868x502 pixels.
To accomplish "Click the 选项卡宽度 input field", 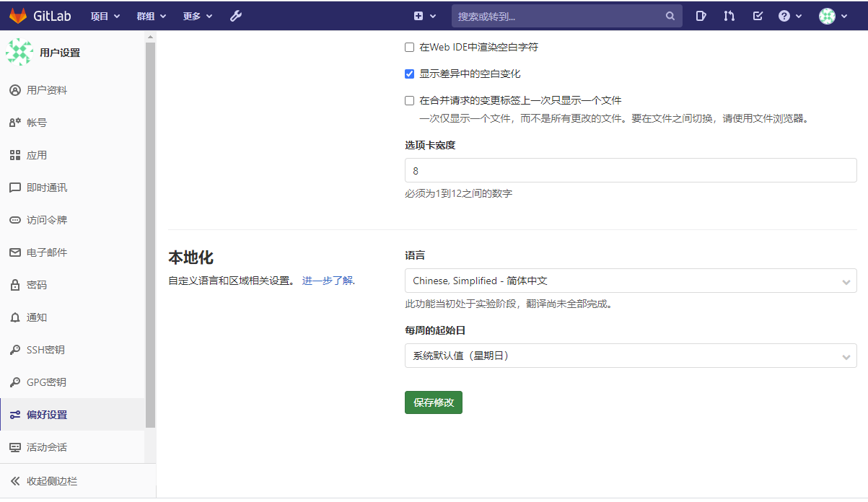I will coord(631,171).
